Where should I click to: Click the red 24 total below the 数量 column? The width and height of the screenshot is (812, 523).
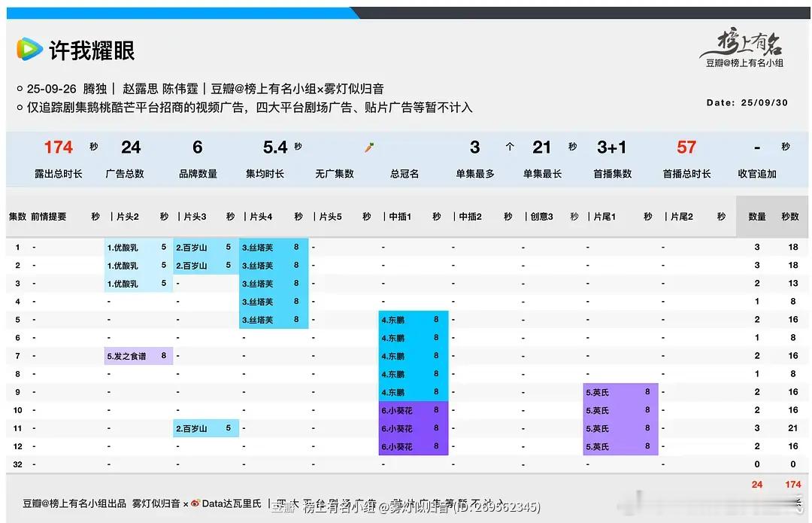(x=757, y=485)
